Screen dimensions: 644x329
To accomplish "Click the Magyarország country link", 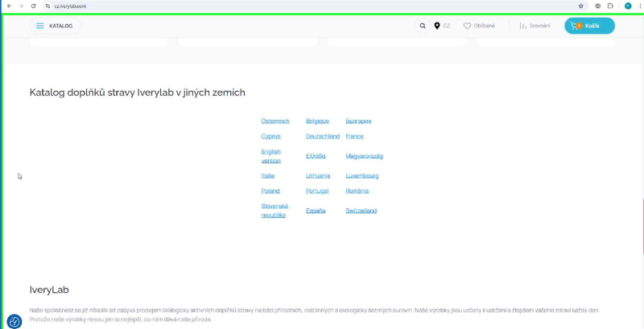I will pos(365,156).
